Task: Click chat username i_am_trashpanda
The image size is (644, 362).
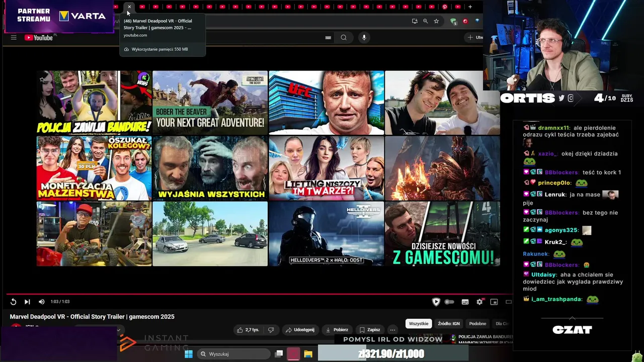Action: [x=556, y=299]
